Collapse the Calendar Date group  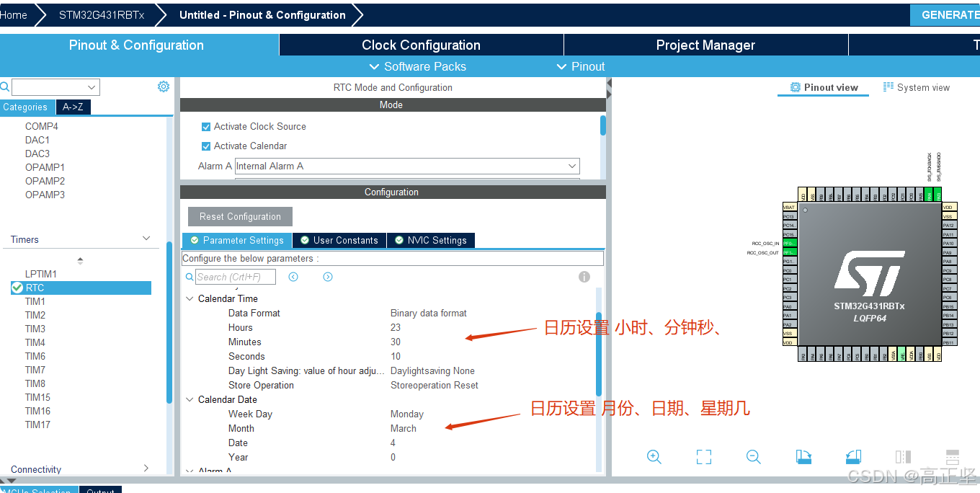coord(190,399)
